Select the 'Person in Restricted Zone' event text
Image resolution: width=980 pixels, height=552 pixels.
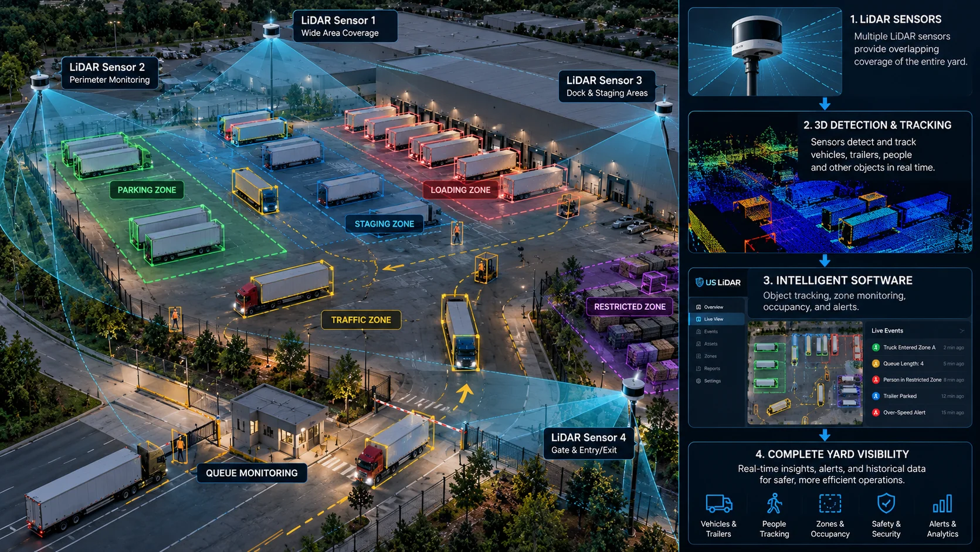pos(912,380)
